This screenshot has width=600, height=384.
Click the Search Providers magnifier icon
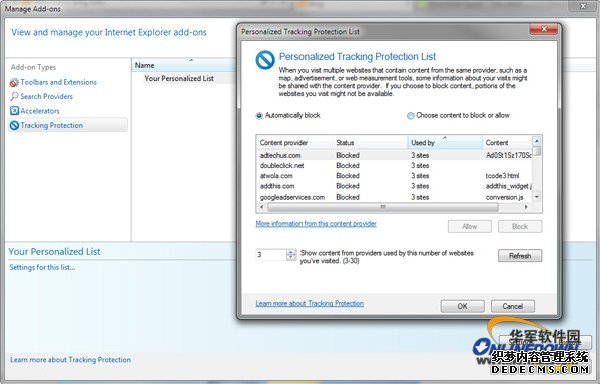(x=14, y=96)
